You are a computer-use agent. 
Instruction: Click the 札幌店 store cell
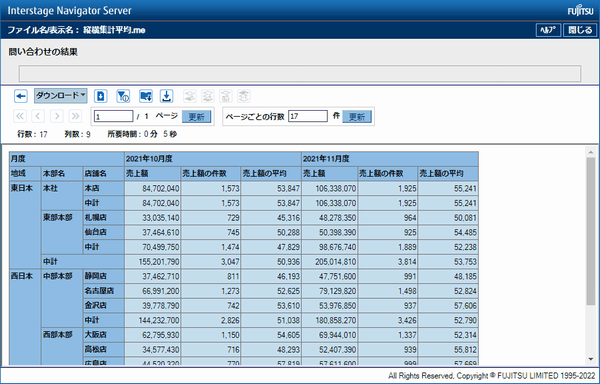point(103,218)
